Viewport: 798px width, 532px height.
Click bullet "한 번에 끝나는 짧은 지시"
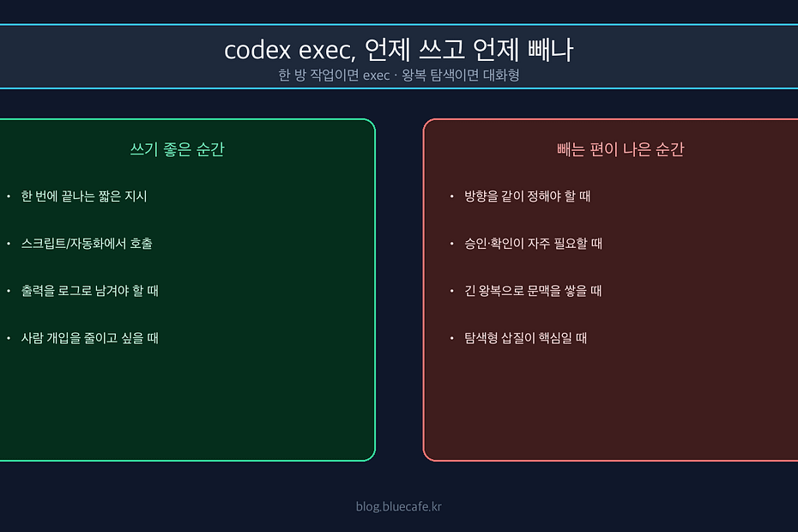point(84,196)
